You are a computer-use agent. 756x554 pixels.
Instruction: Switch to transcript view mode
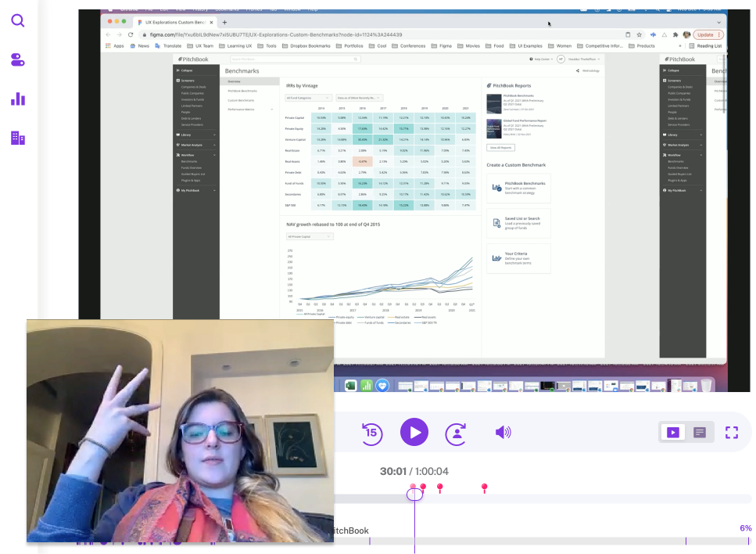[700, 433]
